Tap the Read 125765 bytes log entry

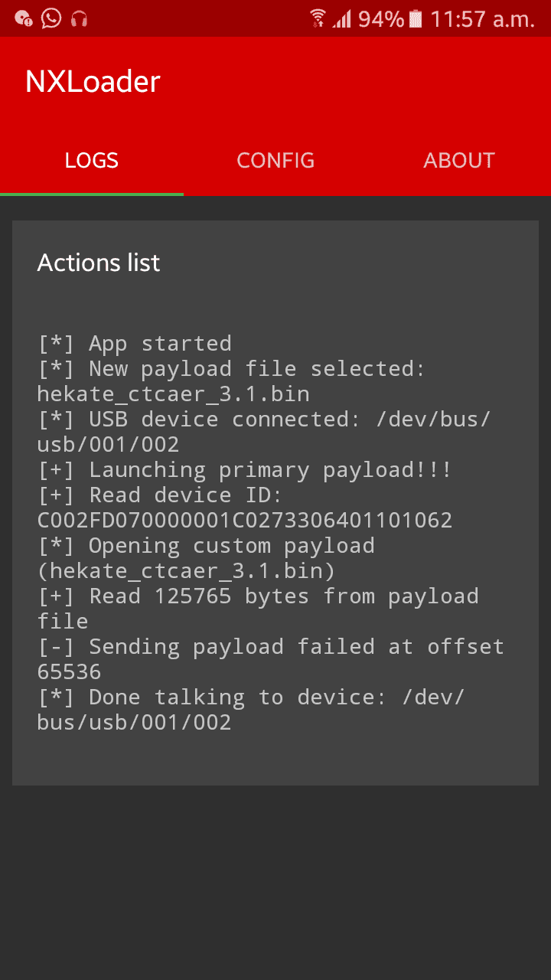[x=258, y=609]
